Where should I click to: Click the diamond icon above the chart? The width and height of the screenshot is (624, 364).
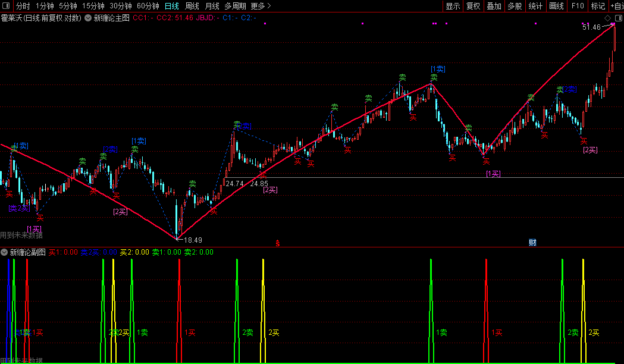(608, 18)
